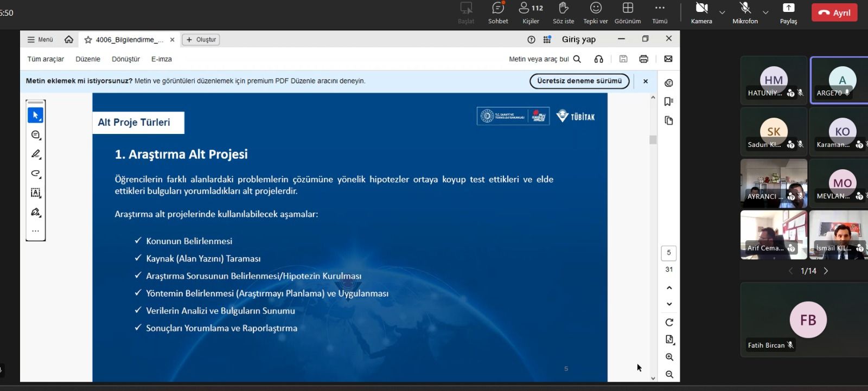Toggle the Mikrofon mute state
The image size is (868, 391).
[745, 13]
